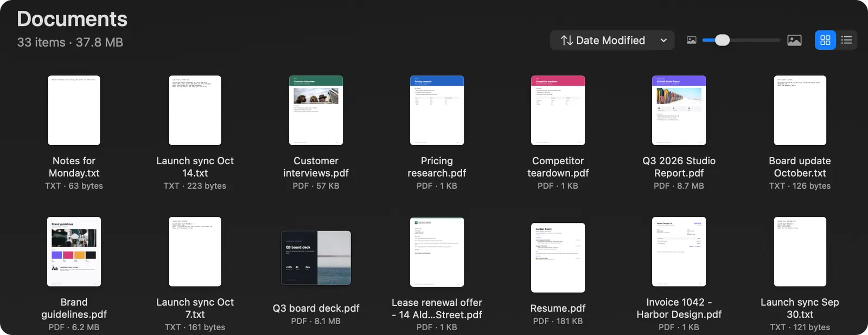This screenshot has height=335, width=868.
Task: Select the Launch sync Oct 7.txt thumbnail
Action: click(x=195, y=252)
